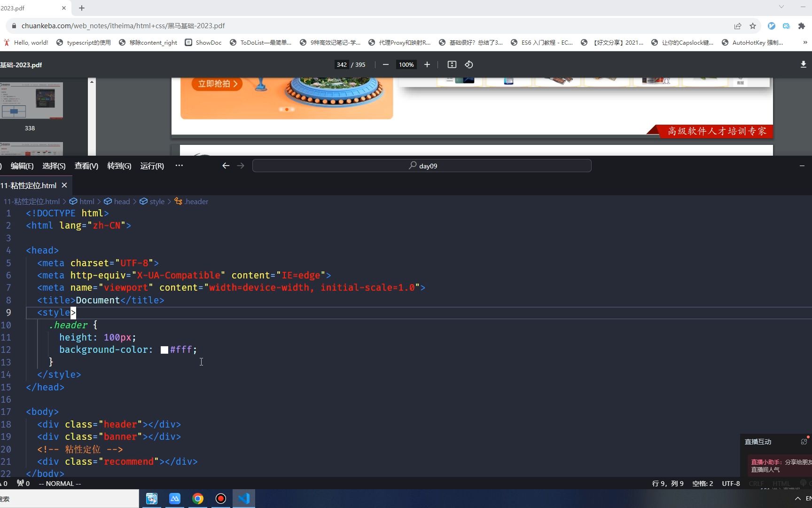
Task: Open the red screen recorder taskbar icon
Action: tap(221, 499)
